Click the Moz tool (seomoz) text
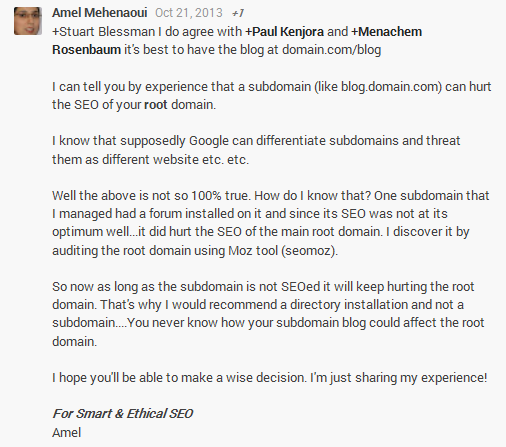Viewport: 506px width, 447px height. click(x=283, y=250)
